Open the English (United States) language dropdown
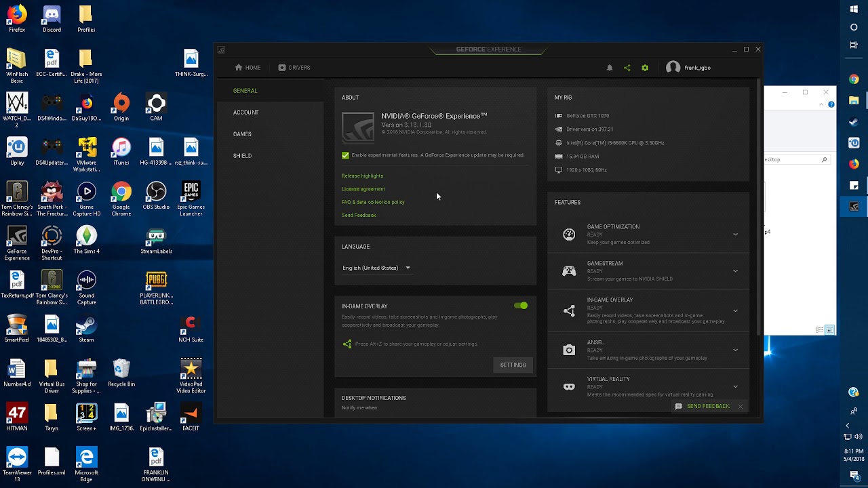This screenshot has height=488, width=868. (x=376, y=268)
